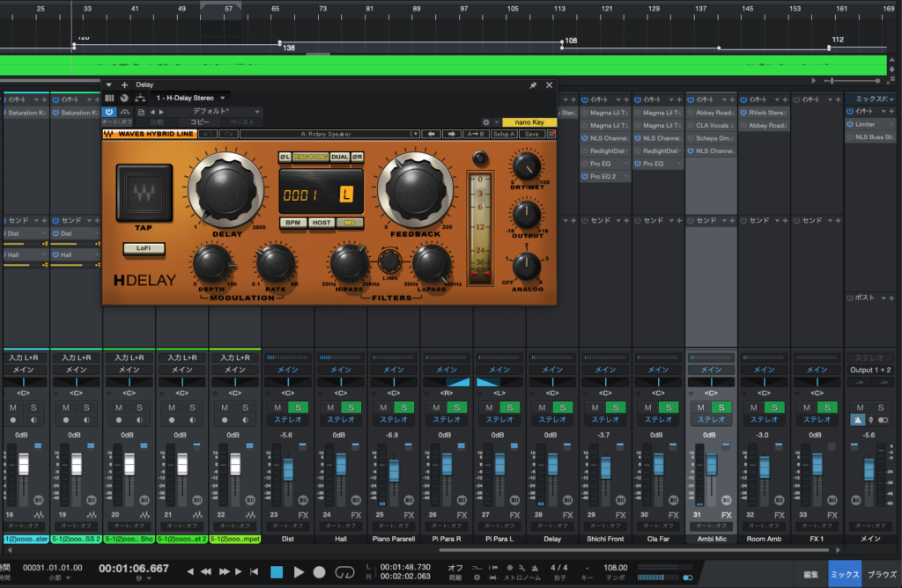The image size is (902, 588).
Task: Open the dropdown arrow beside nano Key
Action: (x=497, y=122)
